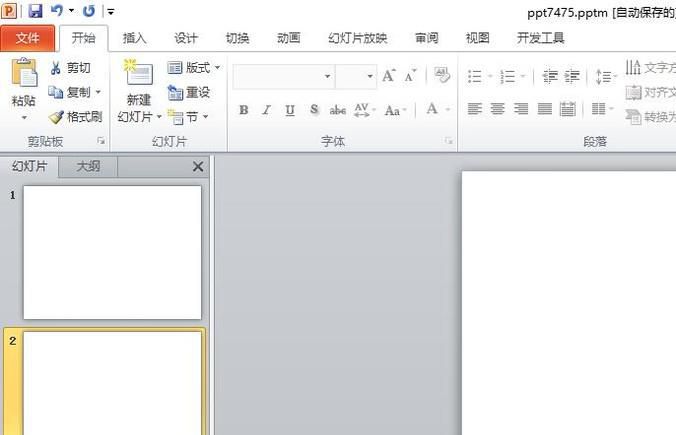The width and height of the screenshot is (676, 435).
Task: Click the Save icon in quick access toolbar
Action: pos(35,10)
